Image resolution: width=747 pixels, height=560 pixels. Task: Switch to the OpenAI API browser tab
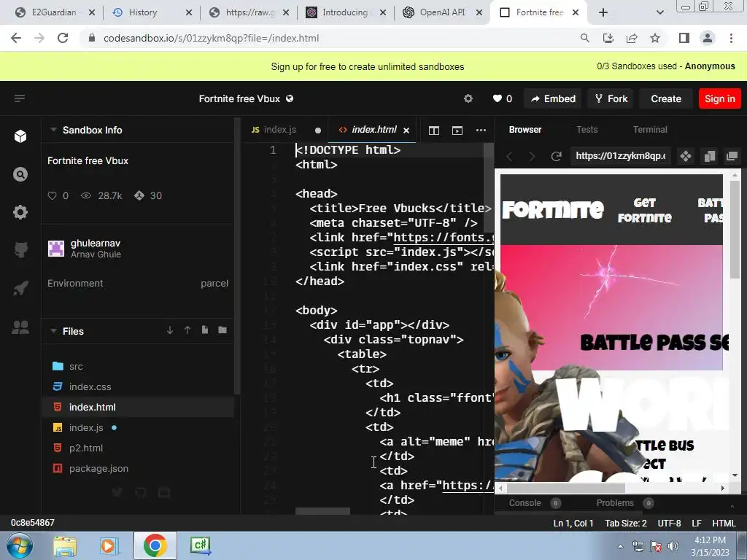tap(441, 12)
